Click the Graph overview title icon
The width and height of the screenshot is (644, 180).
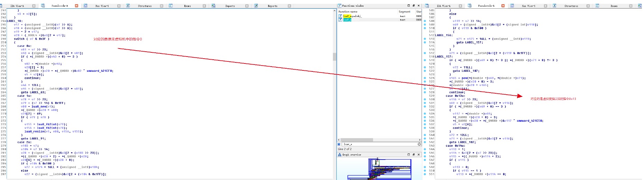(x=339, y=155)
